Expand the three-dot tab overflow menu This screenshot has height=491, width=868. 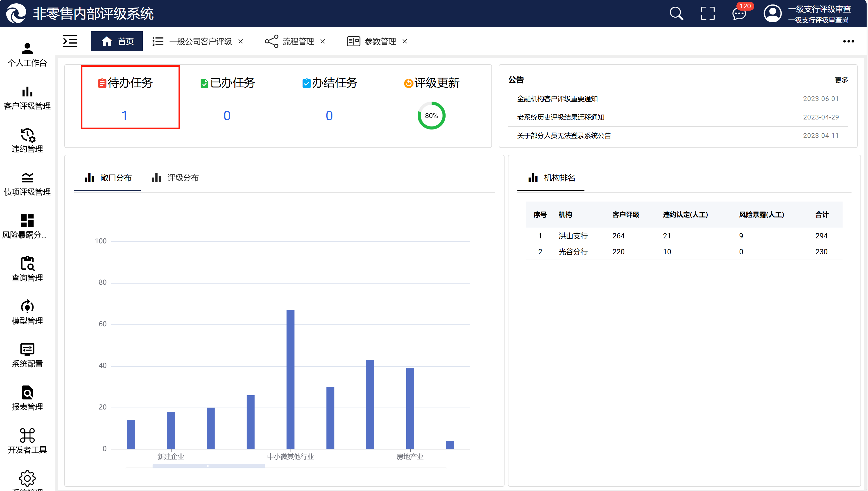click(x=848, y=42)
